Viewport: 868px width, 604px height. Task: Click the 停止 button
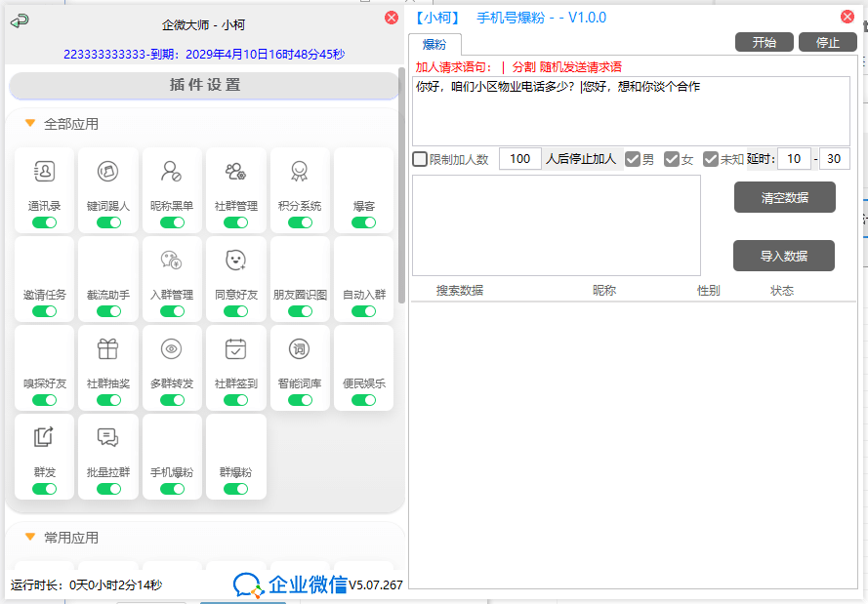click(x=828, y=42)
